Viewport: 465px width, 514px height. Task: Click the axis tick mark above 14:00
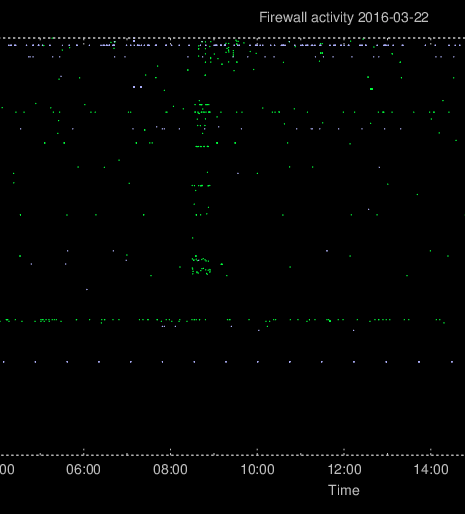[431, 451]
